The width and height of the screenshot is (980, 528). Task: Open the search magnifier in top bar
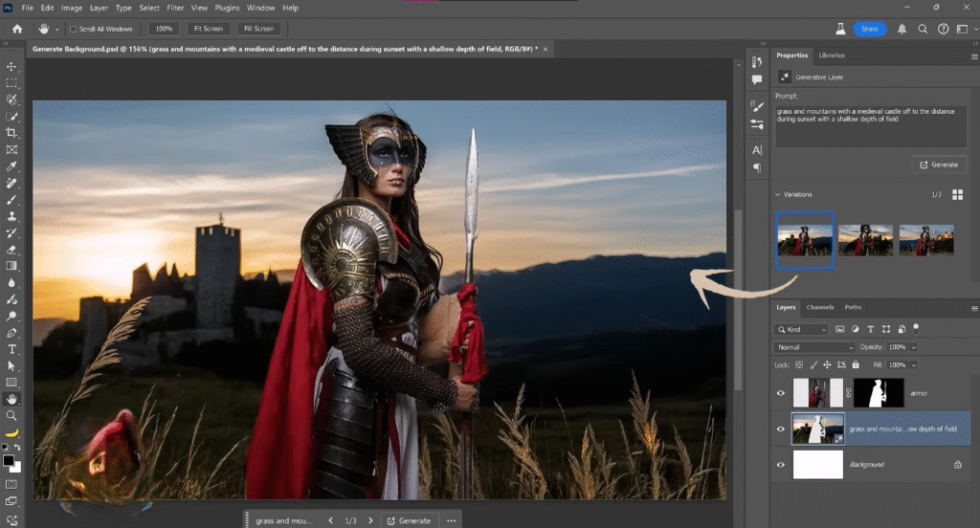coord(923,29)
